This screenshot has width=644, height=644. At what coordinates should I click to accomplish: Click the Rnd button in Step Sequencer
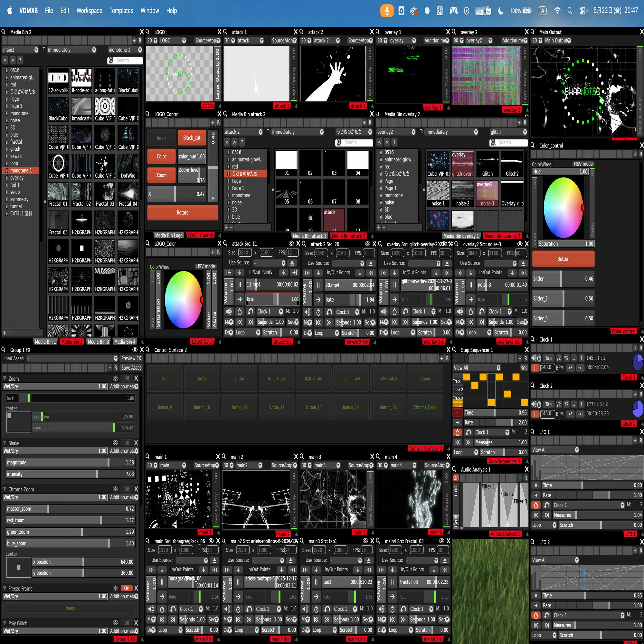click(524, 368)
